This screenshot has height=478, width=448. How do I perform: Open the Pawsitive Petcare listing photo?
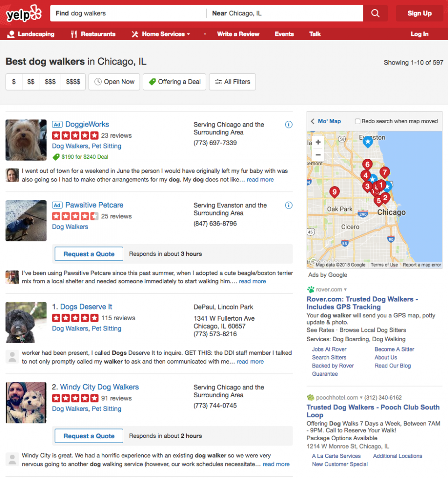point(26,221)
